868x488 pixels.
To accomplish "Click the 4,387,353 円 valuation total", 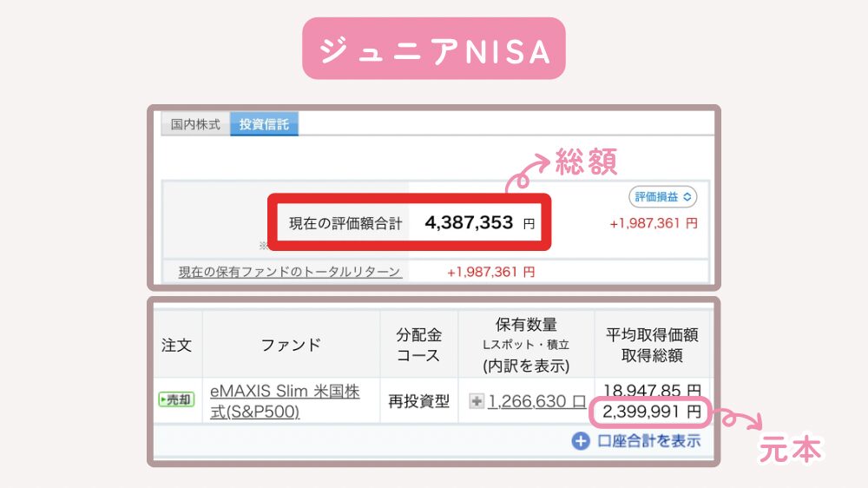I will point(479,222).
